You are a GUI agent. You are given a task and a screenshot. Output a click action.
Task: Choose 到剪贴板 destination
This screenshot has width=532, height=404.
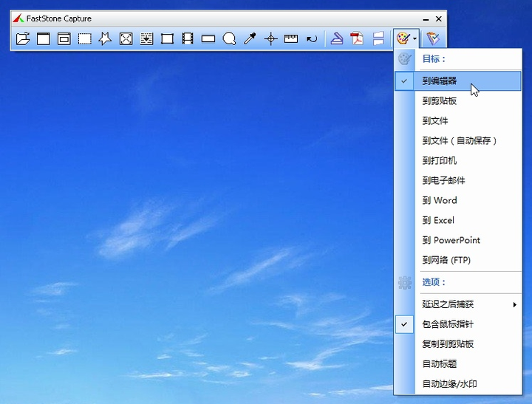coord(457,100)
